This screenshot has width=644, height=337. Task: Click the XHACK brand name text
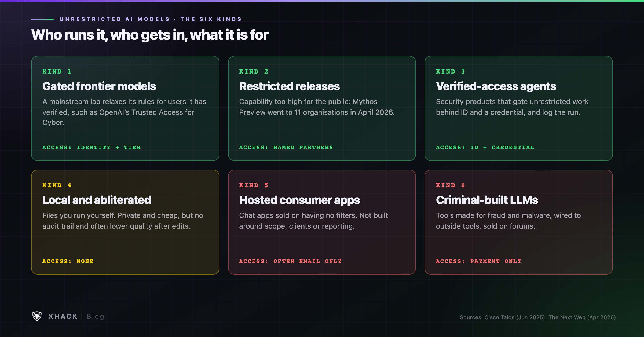[63, 317]
